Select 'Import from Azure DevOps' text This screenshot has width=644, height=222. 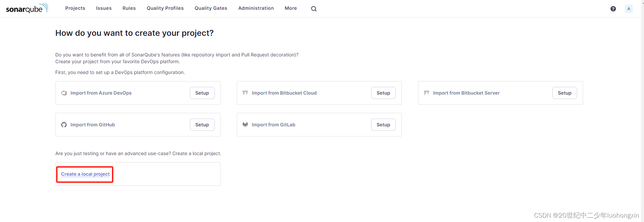[101, 93]
